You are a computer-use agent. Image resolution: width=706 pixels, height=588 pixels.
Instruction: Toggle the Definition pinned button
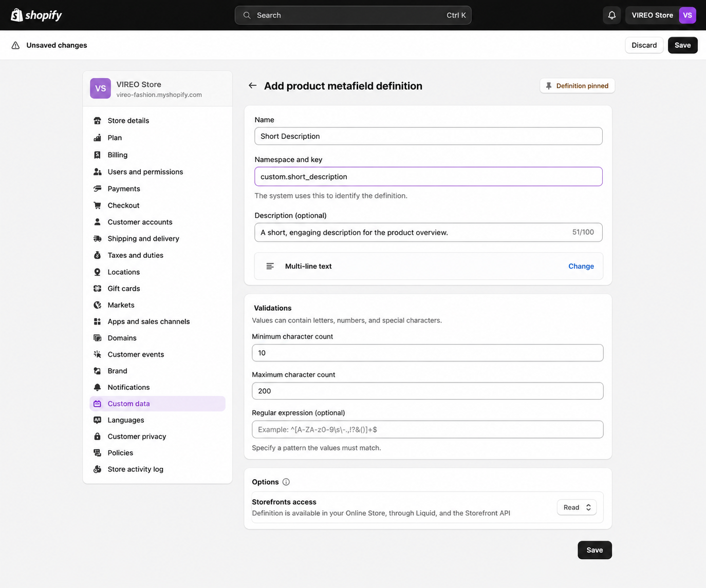(x=577, y=86)
